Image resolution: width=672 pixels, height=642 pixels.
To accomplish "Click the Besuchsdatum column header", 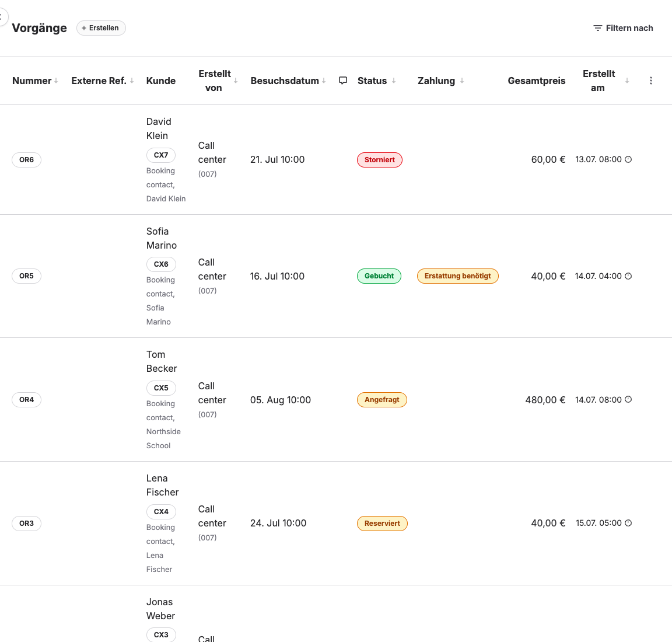I will coord(285,81).
